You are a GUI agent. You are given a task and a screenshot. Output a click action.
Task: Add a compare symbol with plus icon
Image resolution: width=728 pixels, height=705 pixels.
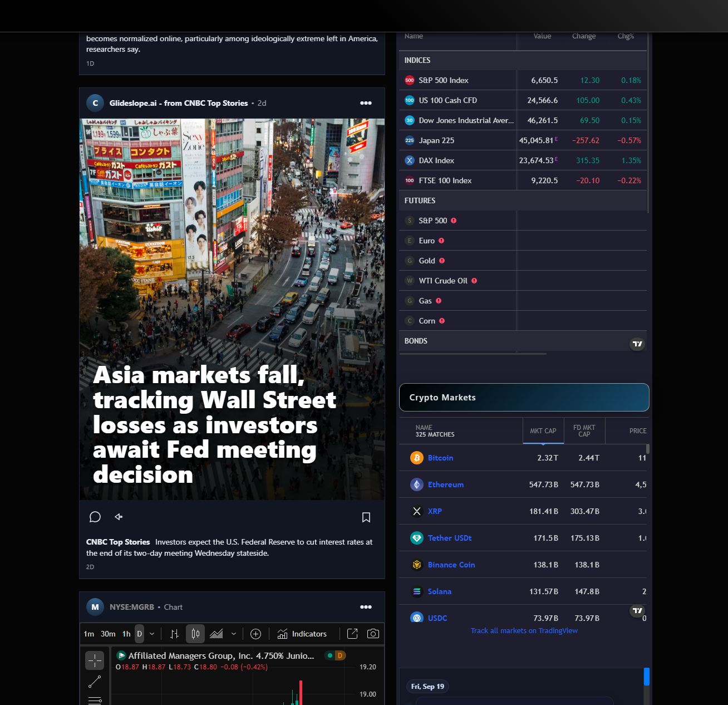click(x=255, y=634)
